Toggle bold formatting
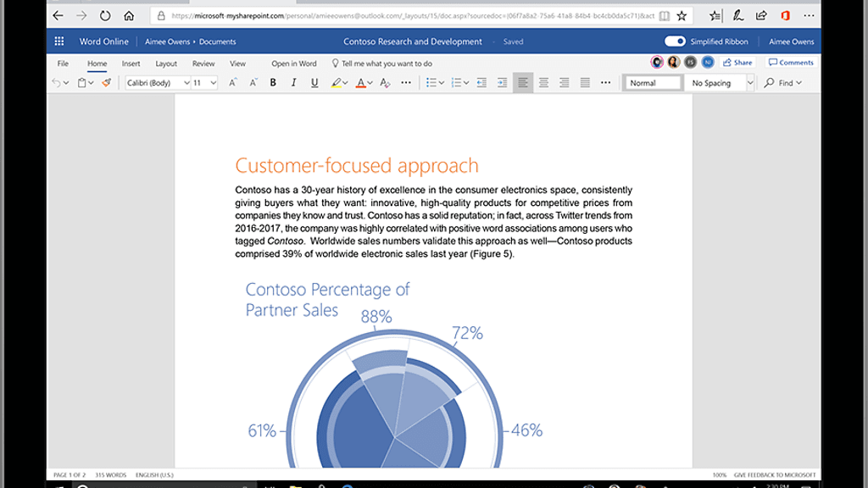Image resolution: width=868 pixels, height=488 pixels. pos(273,83)
